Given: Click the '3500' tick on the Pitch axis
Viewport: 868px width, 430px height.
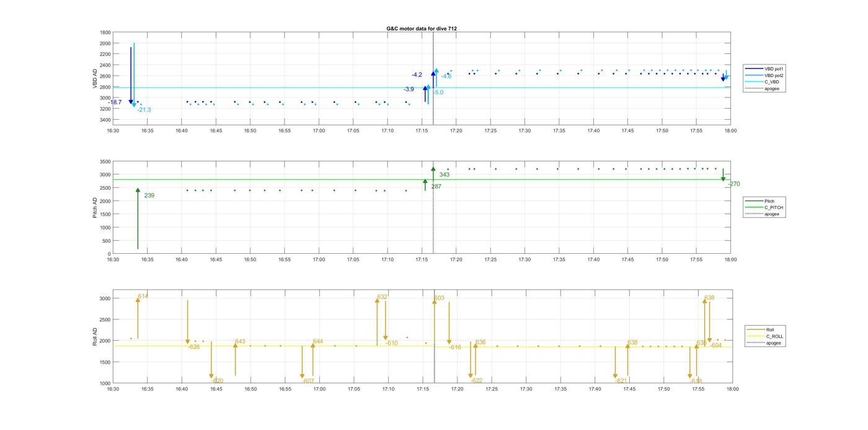Looking at the screenshot, I should (x=105, y=161).
